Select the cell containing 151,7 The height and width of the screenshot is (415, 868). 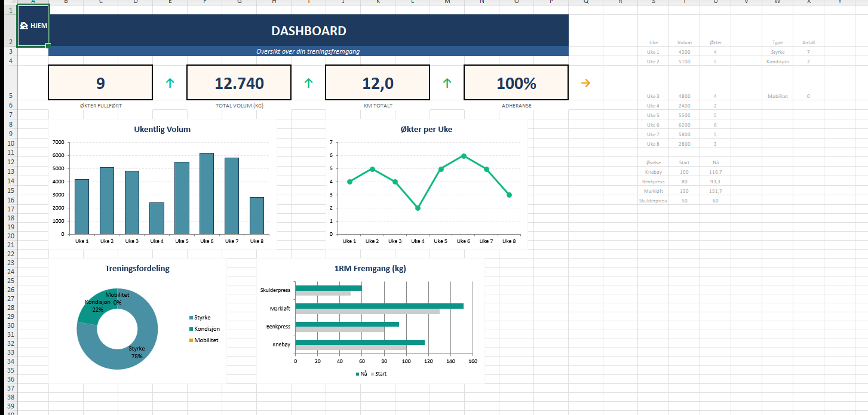point(716,191)
